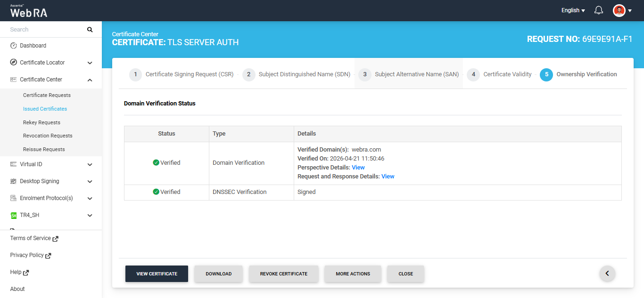Open the English language dropdown
This screenshot has height=298, width=644.
pyautogui.click(x=573, y=10)
